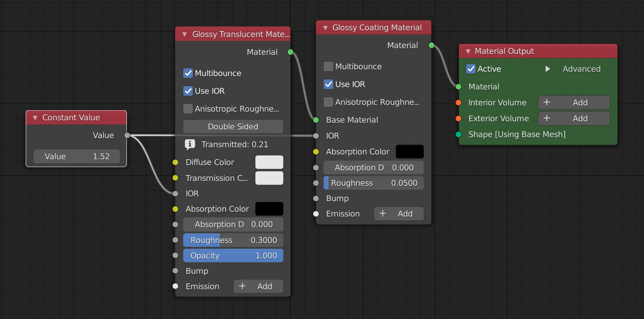The width and height of the screenshot is (644, 319).
Task: Click Base Material input socket
Action: (316, 120)
